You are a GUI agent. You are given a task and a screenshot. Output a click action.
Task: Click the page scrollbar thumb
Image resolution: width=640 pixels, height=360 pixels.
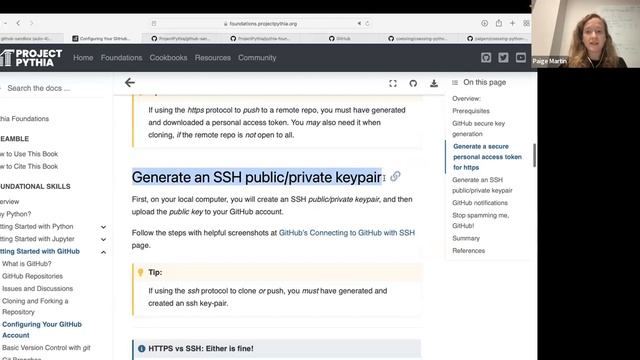(534, 155)
